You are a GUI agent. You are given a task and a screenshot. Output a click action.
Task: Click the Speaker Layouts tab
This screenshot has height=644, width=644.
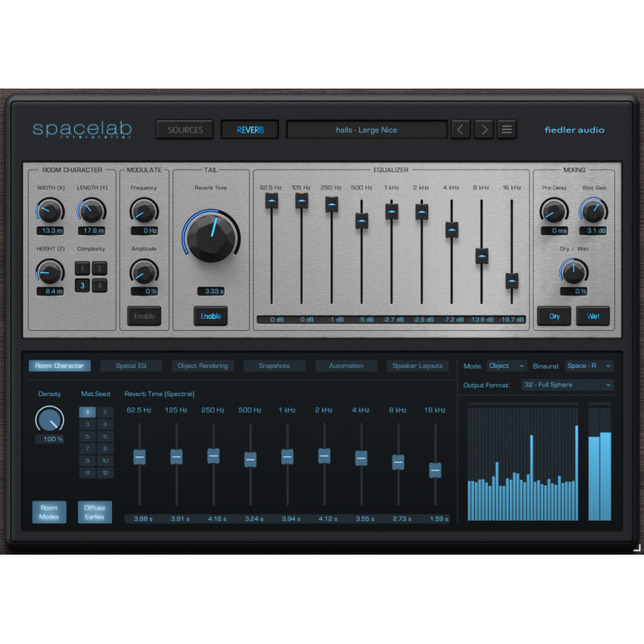click(418, 365)
